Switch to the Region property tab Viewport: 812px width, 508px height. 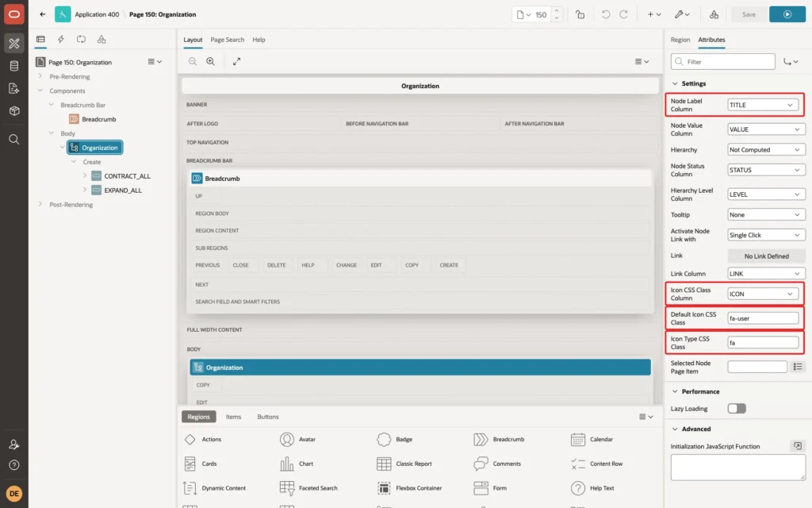click(x=680, y=40)
